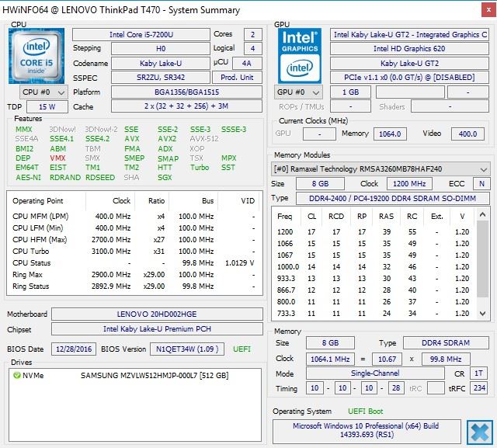This screenshot has width=497, height=448.
Task: Click the CR value 1T field
Action: 478,373
